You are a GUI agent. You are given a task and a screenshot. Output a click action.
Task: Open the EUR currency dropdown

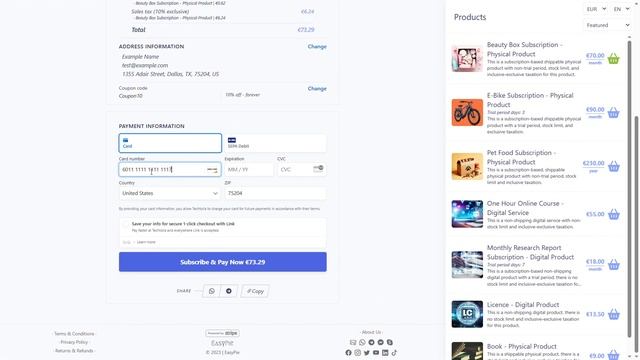tap(596, 9)
